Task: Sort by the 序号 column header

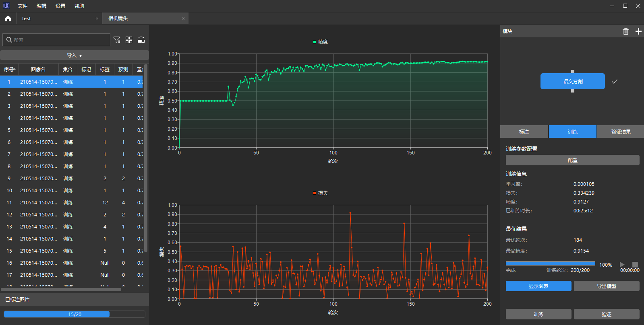Action: pyautogui.click(x=9, y=70)
